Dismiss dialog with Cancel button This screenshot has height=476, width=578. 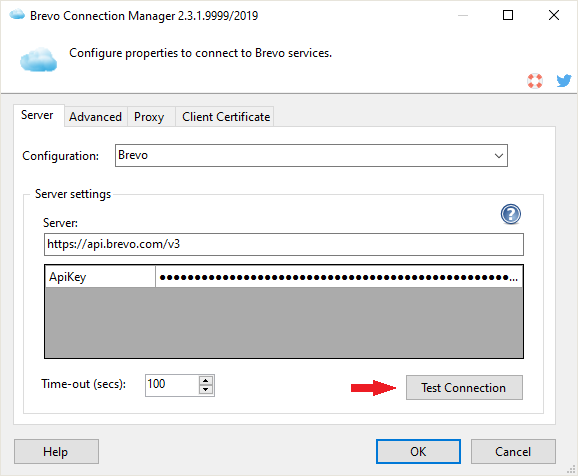513,451
